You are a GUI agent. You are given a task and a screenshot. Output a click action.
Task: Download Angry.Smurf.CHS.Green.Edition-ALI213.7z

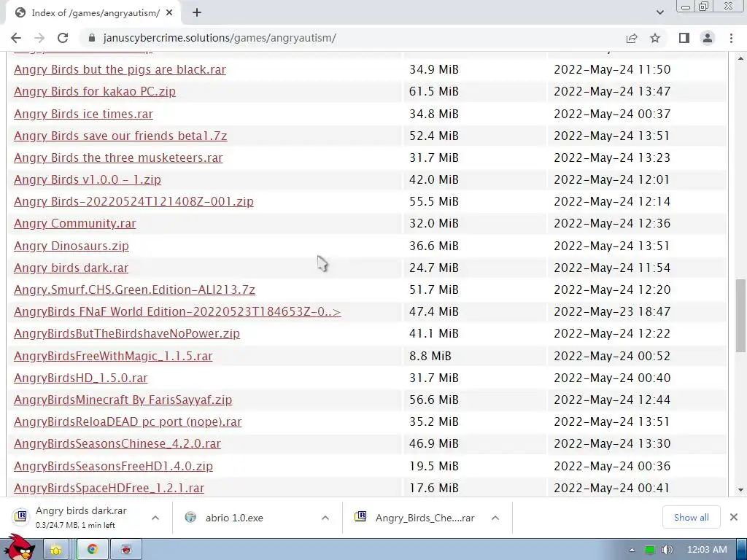pos(134,290)
